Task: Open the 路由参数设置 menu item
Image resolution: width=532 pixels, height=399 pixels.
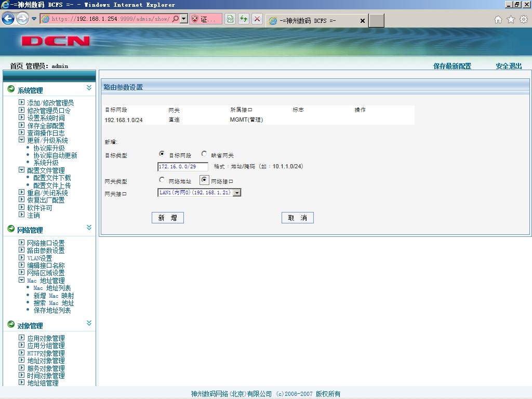Action: pyautogui.click(x=46, y=250)
